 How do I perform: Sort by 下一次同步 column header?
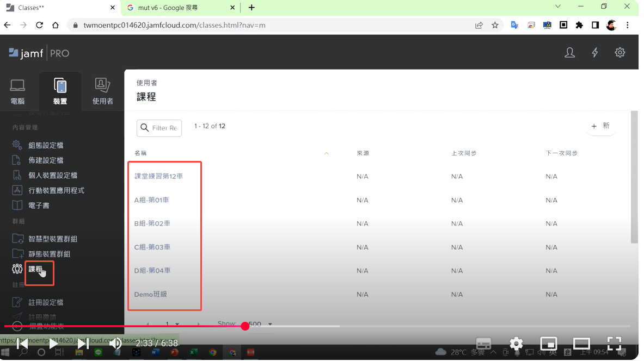(561, 153)
